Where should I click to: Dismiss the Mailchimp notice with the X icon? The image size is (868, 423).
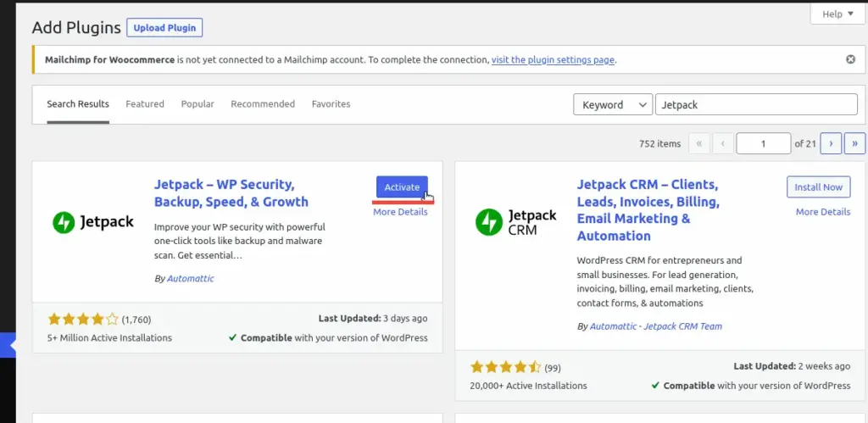[x=850, y=59]
